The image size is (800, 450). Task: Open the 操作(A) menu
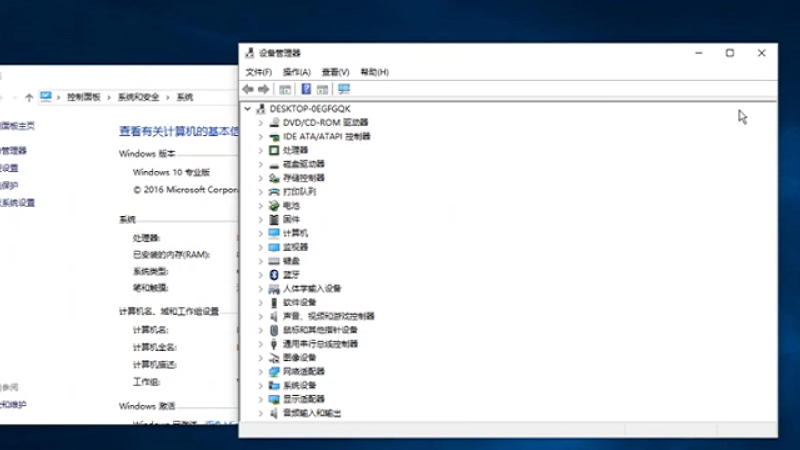point(296,72)
